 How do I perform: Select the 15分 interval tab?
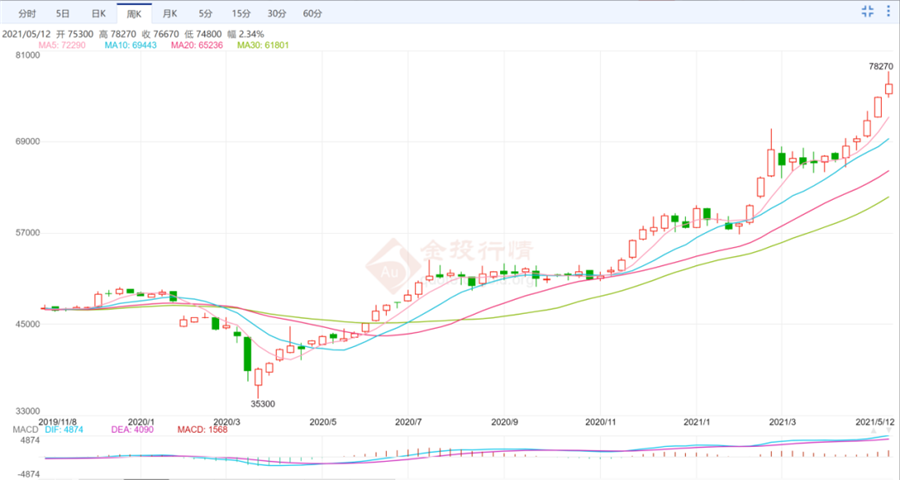click(240, 14)
